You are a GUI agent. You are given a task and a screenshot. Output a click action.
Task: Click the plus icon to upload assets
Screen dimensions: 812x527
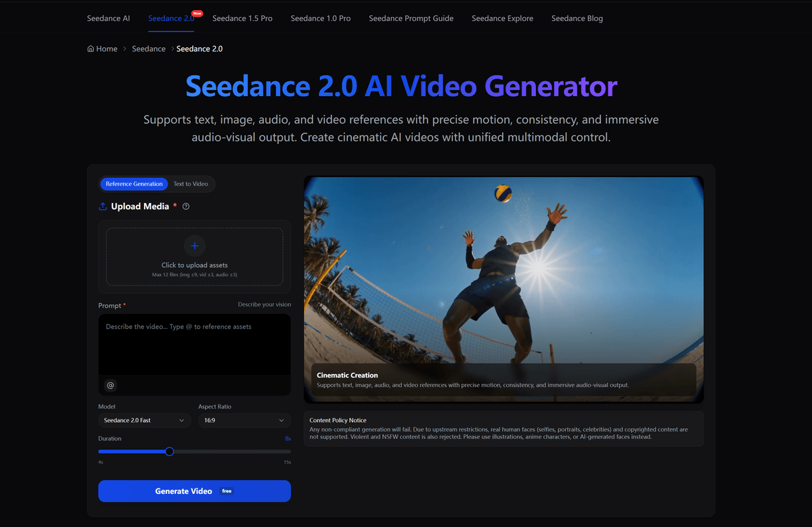(x=194, y=246)
